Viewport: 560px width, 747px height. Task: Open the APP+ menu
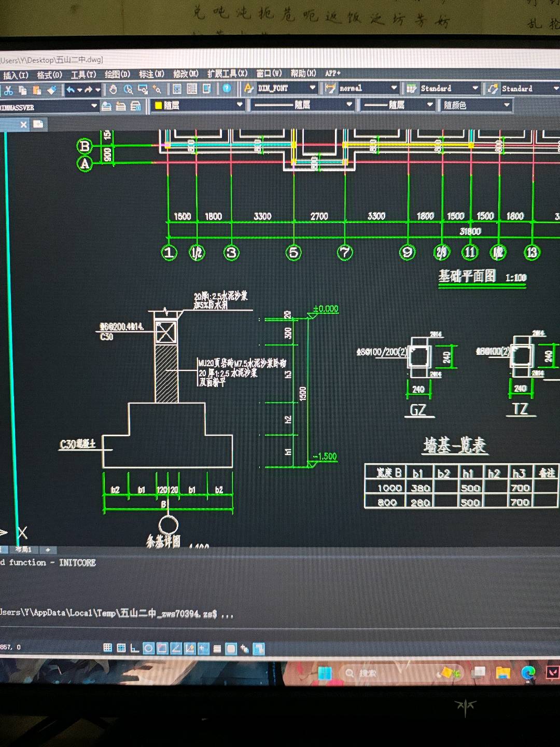pos(333,73)
